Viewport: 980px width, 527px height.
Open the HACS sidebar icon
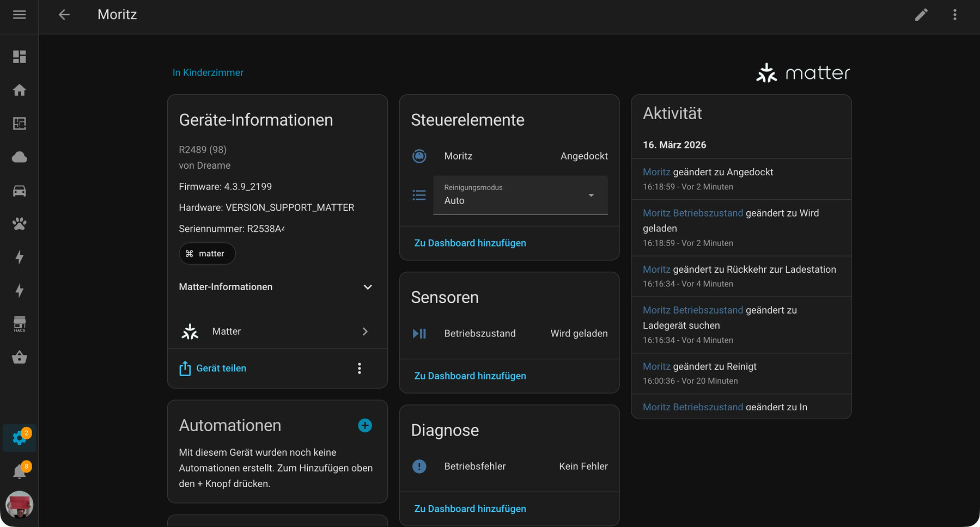[20, 324]
